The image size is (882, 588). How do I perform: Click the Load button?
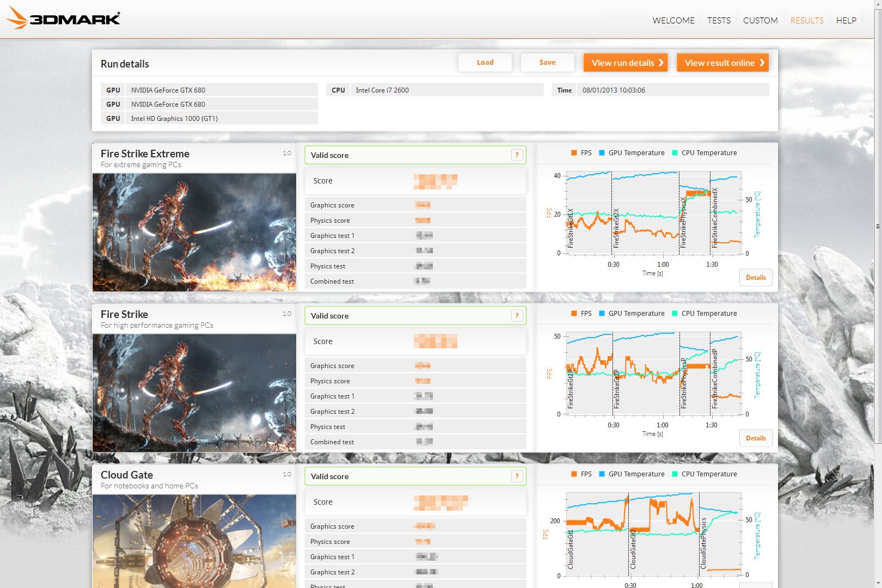485,63
